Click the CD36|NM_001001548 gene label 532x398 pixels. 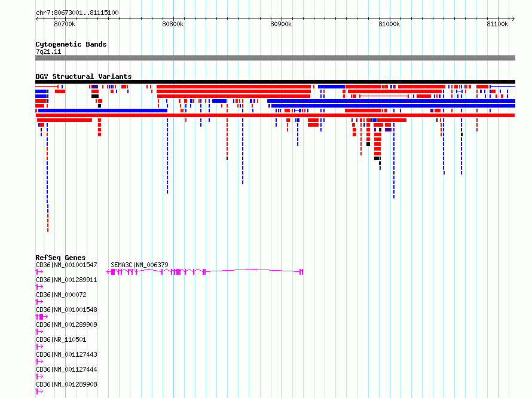tap(66, 310)
